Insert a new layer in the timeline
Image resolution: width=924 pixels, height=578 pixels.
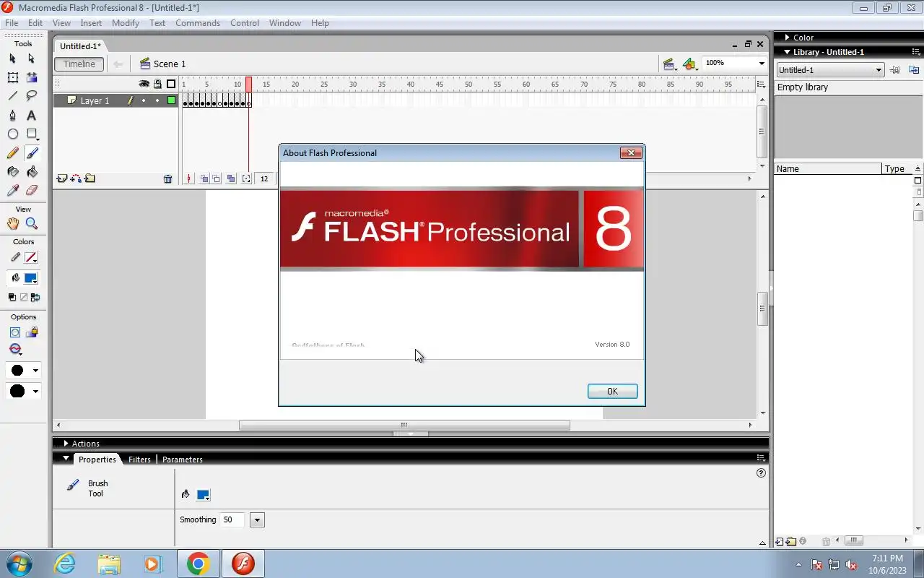pos(62,178)
